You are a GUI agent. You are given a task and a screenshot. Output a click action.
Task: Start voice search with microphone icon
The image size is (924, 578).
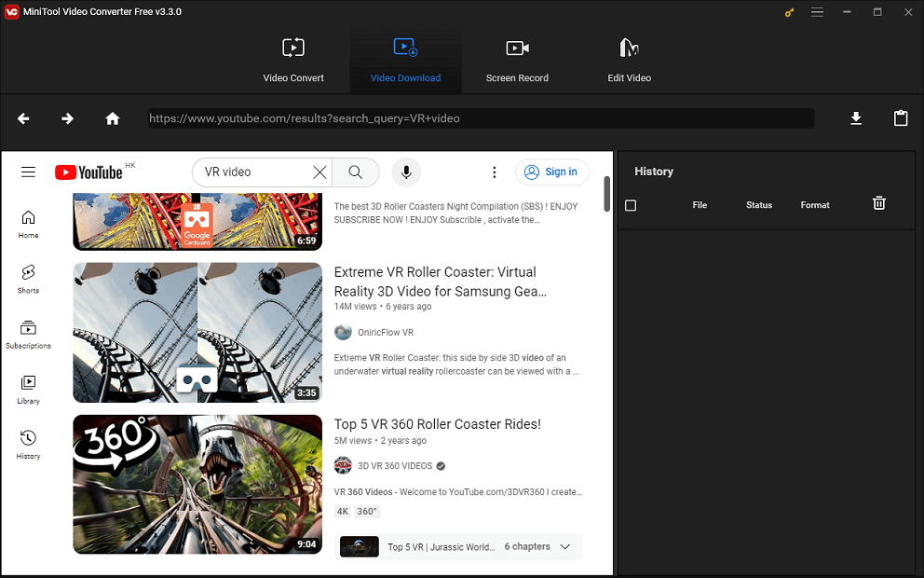coord(406,172)
